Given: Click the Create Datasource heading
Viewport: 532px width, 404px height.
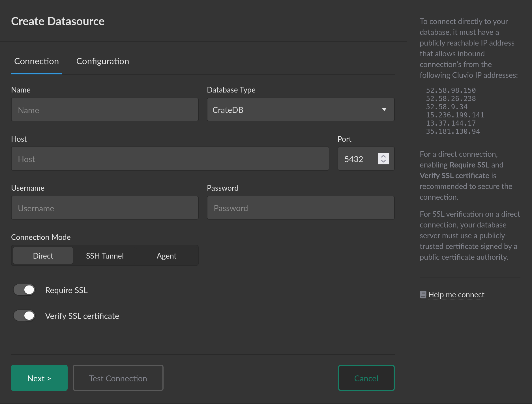Looking at the screenshot, I should (x=58, y=21).
